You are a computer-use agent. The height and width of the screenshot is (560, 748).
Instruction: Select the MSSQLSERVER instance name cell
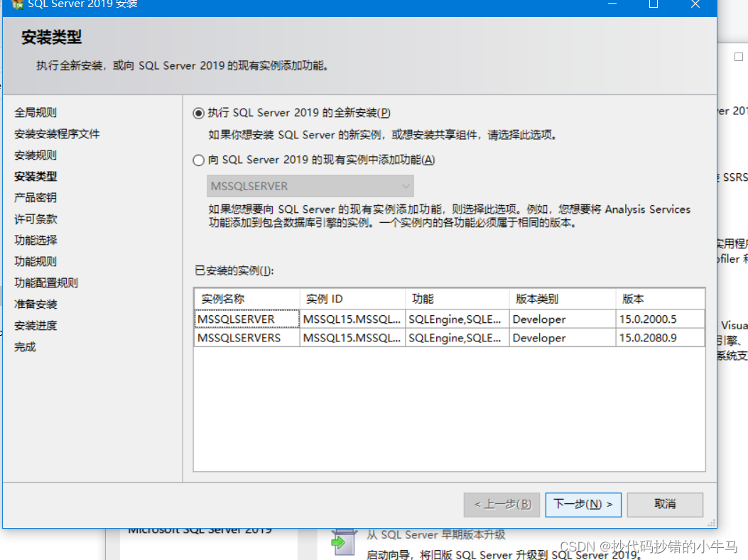[x=247, y=319]
